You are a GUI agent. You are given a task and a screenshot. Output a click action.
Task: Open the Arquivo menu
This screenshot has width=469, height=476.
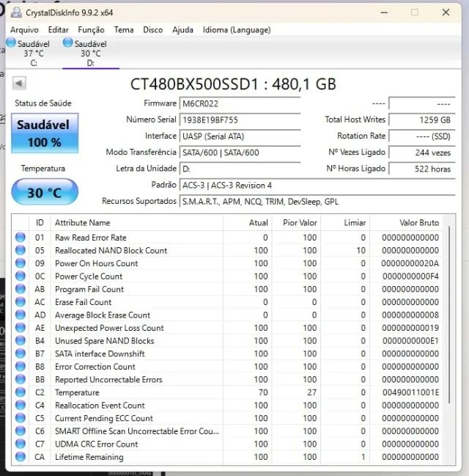point(24,30)
